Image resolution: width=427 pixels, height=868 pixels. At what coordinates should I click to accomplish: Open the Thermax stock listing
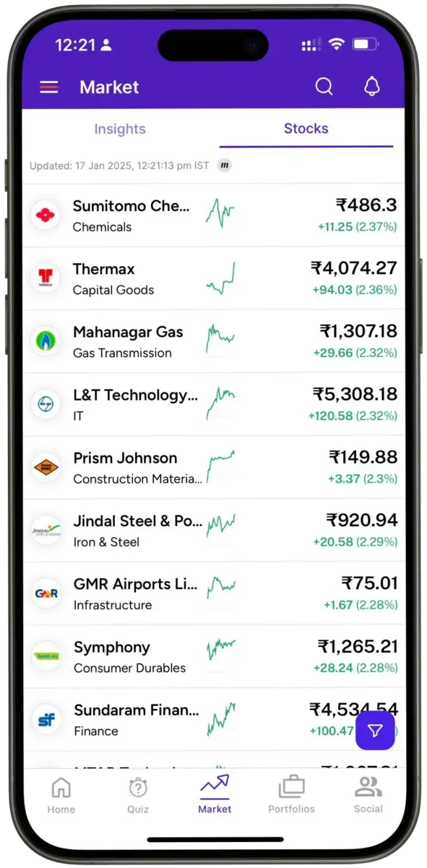(x=214, y=278)
